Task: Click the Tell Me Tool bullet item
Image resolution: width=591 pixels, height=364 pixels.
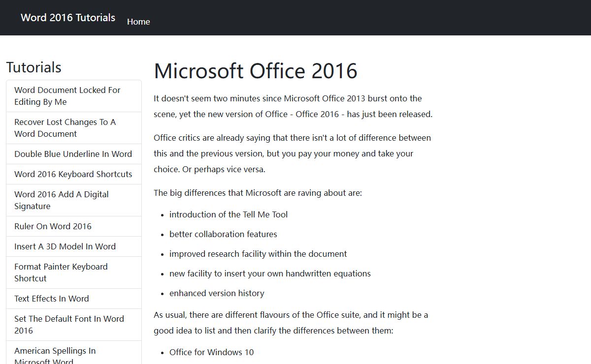Action: click(229, 214)
